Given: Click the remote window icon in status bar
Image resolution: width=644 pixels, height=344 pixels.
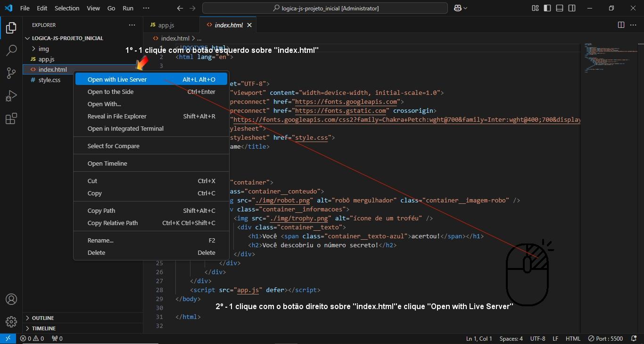Looking at the screenshot, I should point(8,338).
